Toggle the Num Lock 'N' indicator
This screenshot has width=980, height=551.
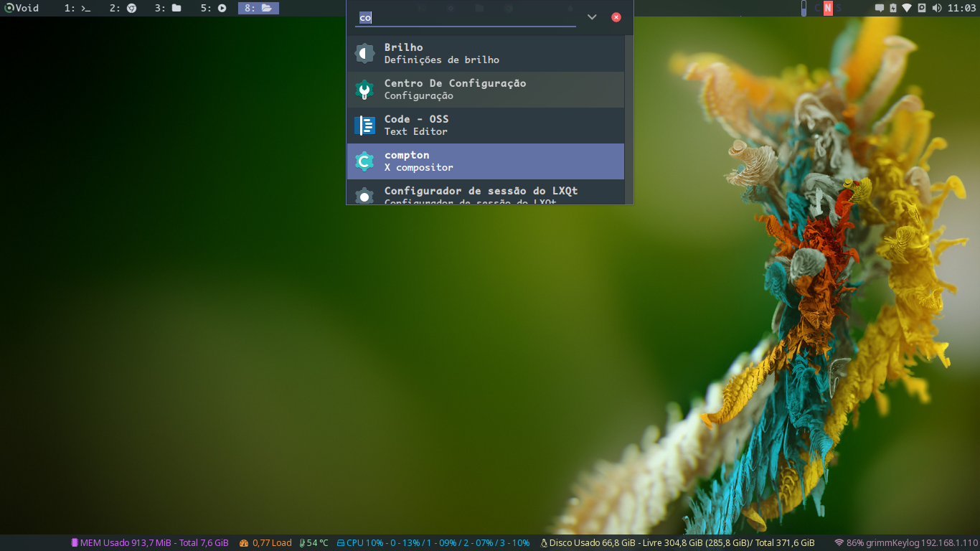pos(828,8)
